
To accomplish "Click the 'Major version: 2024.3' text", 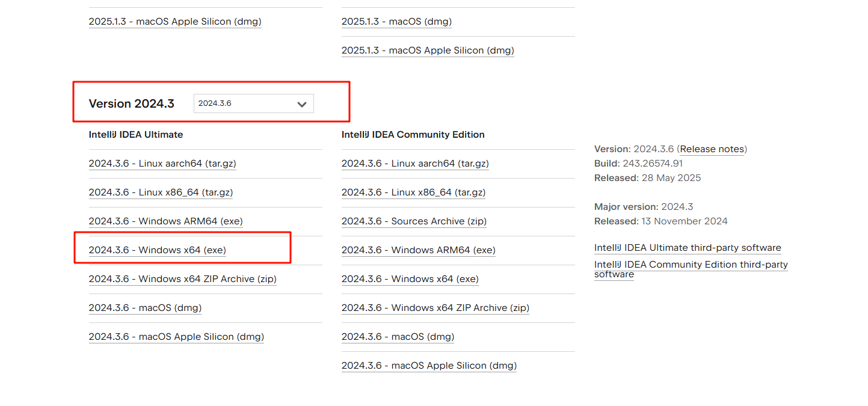I will tap(644, 207).
